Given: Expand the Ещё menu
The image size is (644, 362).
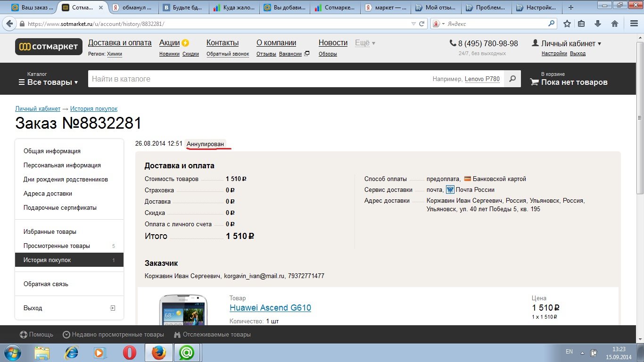Looking at the screenshot, I should click(x=365, y=43).
